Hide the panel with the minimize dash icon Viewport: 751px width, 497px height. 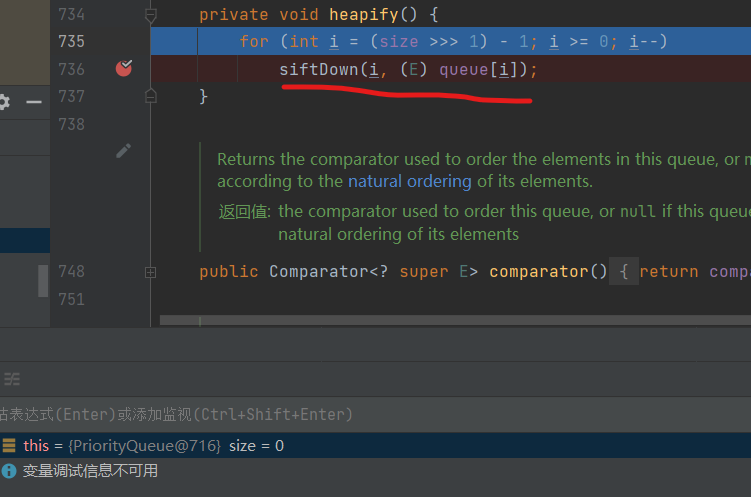pos(34,102)
